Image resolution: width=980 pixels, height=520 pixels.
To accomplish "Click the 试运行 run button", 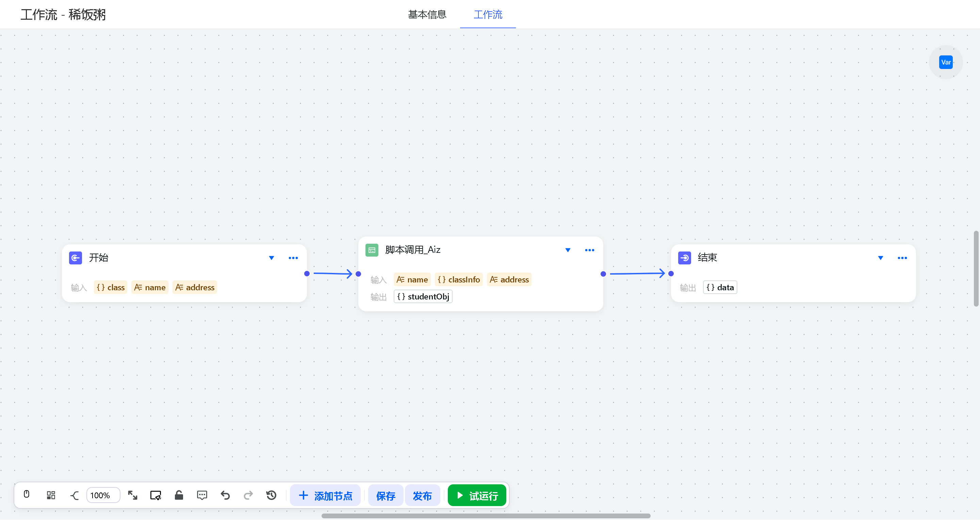I will [477, 496].
